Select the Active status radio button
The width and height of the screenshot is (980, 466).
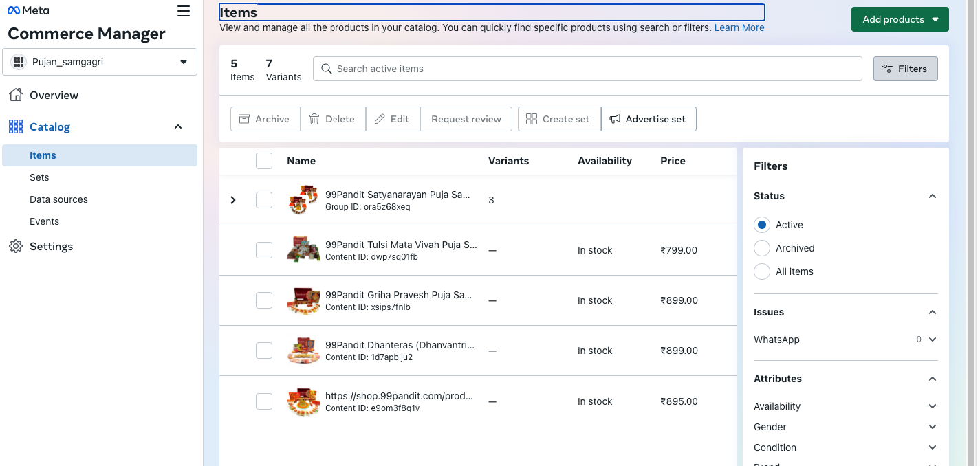[x=762, y=225]
